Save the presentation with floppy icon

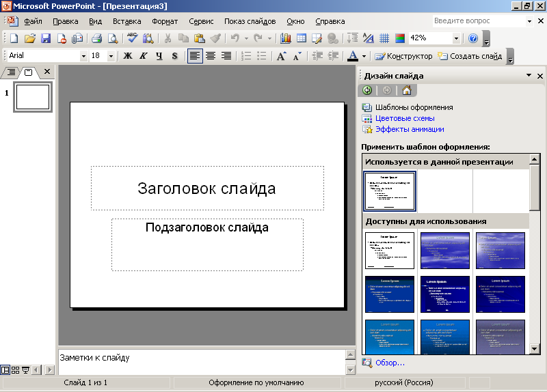point(46,38)
